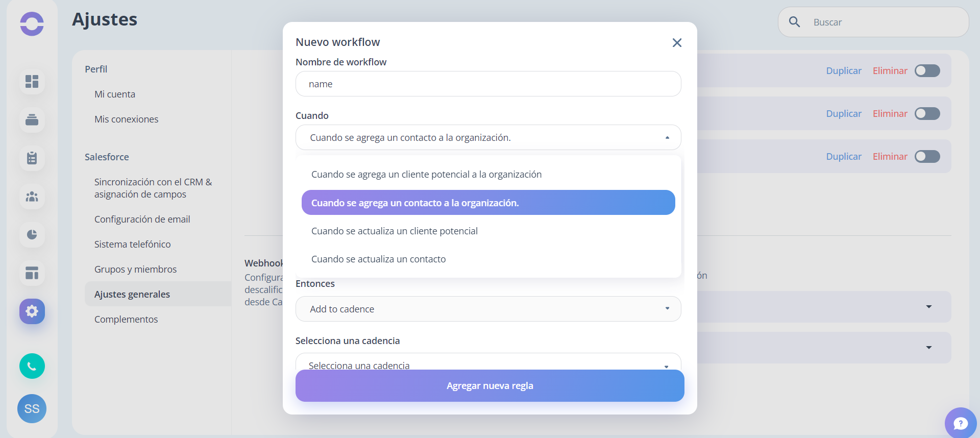Image resolution: width=980 pixels, height=438 pixels.
Task: Toggle the first workflow switch on
Action: pos(927,70)
